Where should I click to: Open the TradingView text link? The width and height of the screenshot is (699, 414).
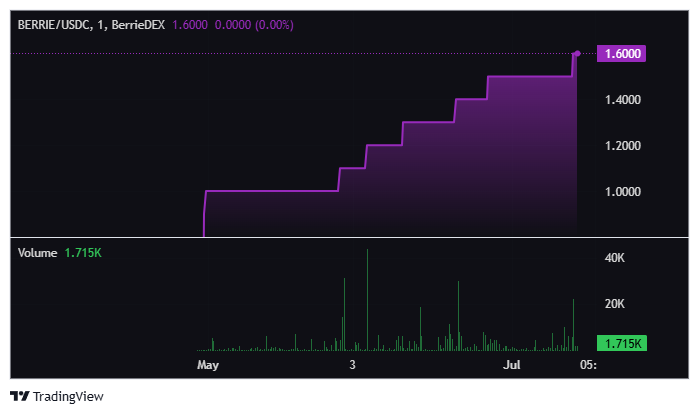coord(68,397)
